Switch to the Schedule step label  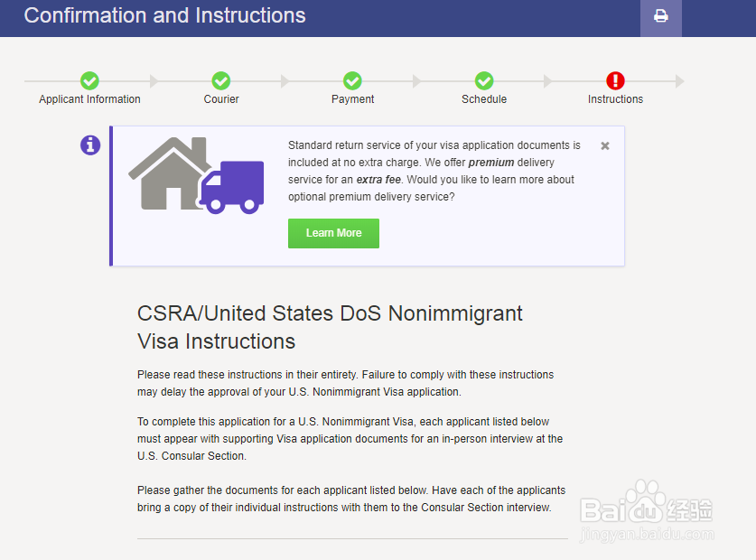point(484,99)
